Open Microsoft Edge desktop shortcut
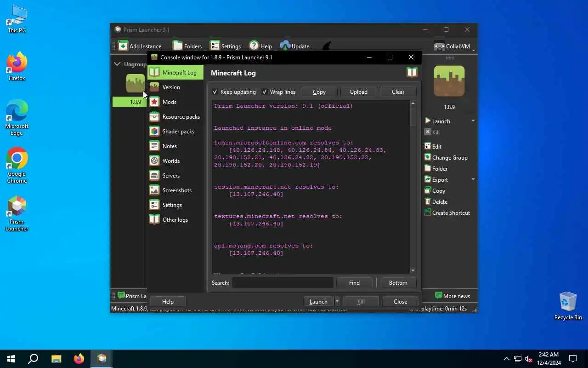Image resolution: width=588 pixels, height=368 pixels. pyautogui.click(x=17, y=118)
